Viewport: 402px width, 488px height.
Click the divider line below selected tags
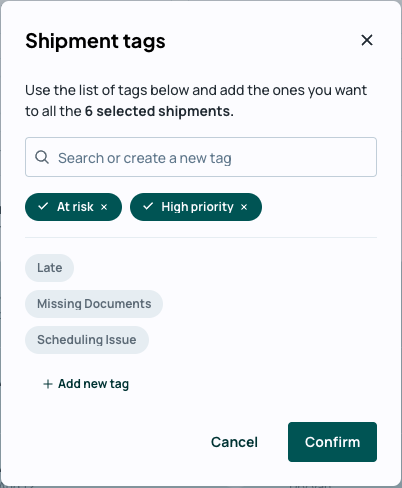pyautogui.click(x=201, y=237)
